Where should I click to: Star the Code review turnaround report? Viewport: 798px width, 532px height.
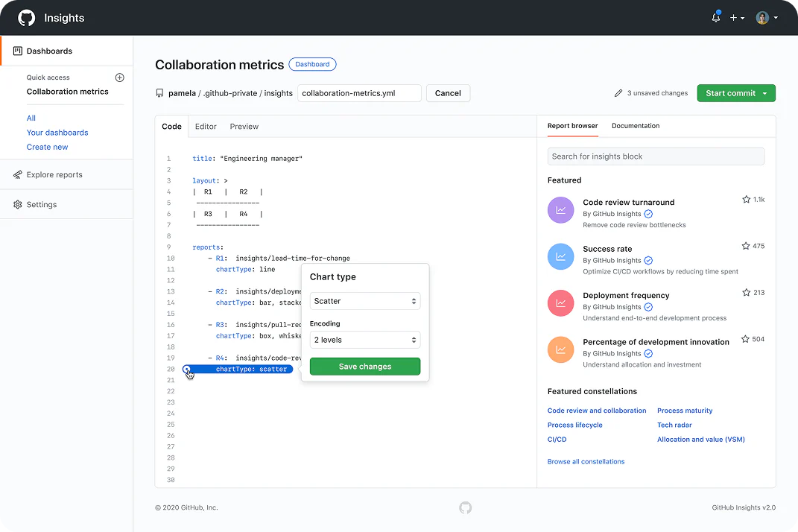[x=746, y=199]
